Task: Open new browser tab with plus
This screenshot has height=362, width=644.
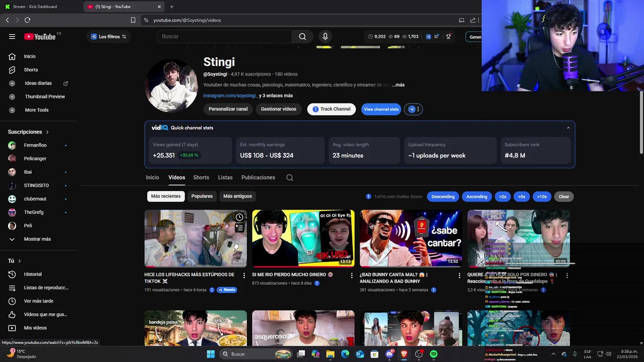Action: coord(172,7)
